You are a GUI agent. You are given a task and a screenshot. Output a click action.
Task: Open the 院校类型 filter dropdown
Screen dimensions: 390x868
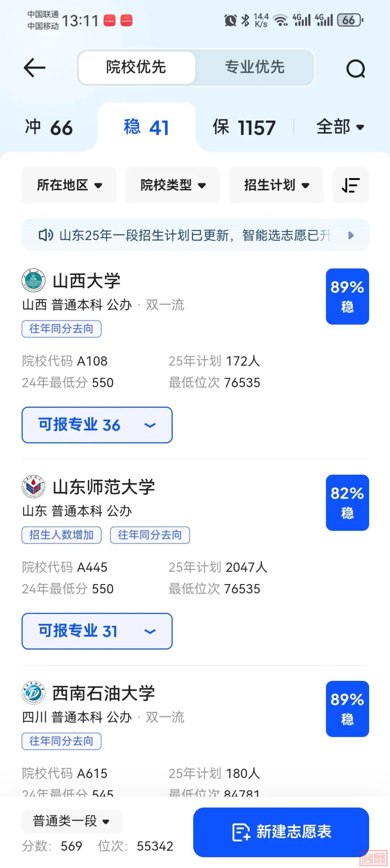(173, 185)
